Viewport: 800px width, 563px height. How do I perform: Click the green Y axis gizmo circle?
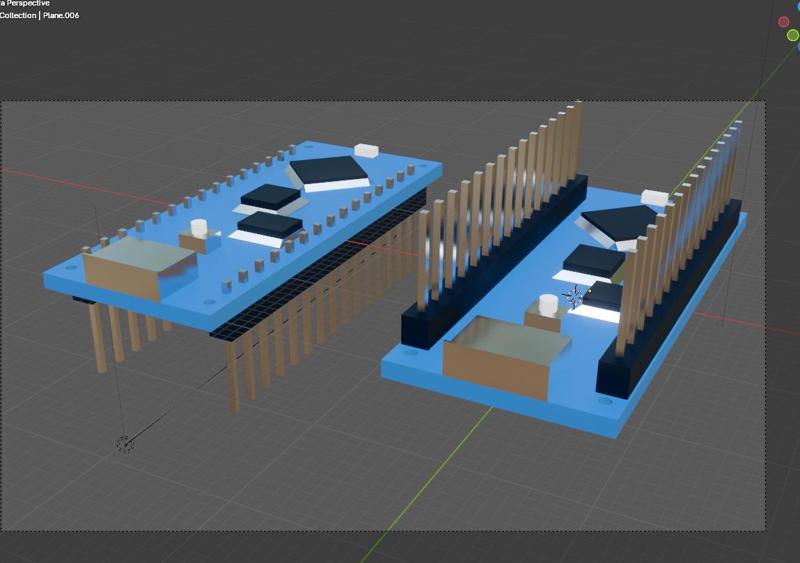point(793,35)
